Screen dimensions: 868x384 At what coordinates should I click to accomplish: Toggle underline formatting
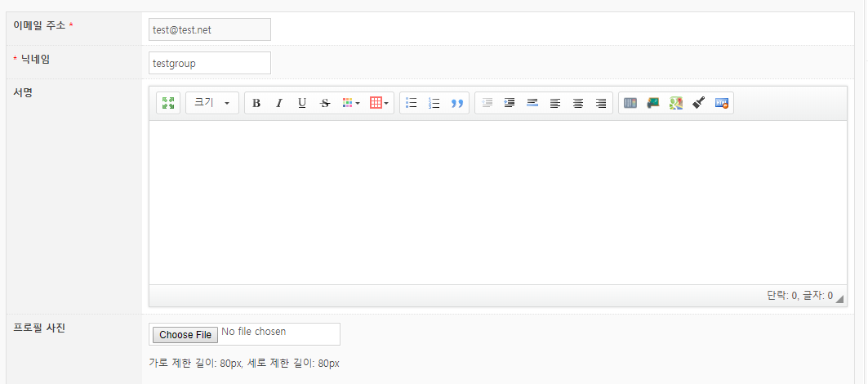tap(302, 103)
